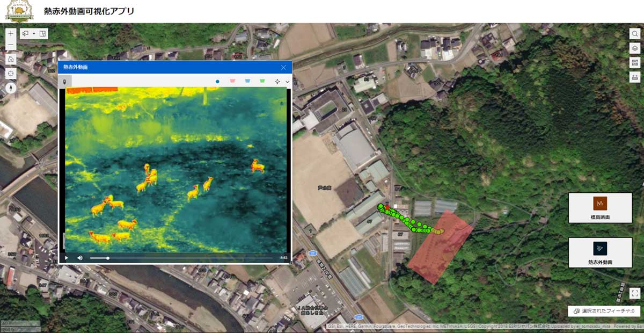Click the GPS pin icon in the video panel
This screenshot has width=644, height=333.
click(64, 82)
